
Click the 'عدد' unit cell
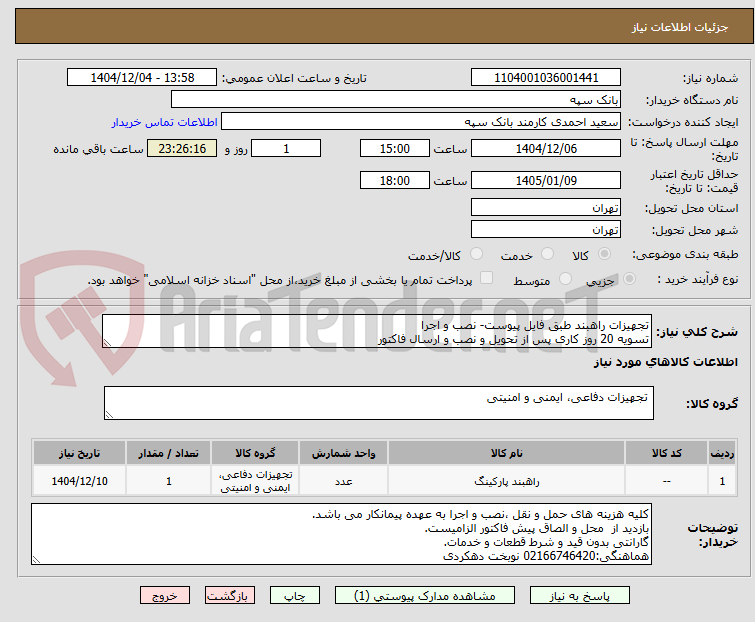pos(343,481)
